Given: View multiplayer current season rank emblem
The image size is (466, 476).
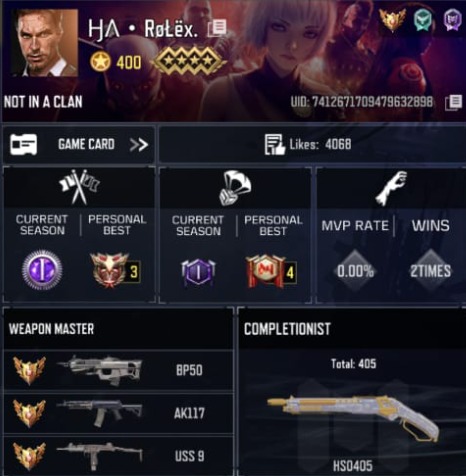Looking at the screenshot, I should pos(42,270).
